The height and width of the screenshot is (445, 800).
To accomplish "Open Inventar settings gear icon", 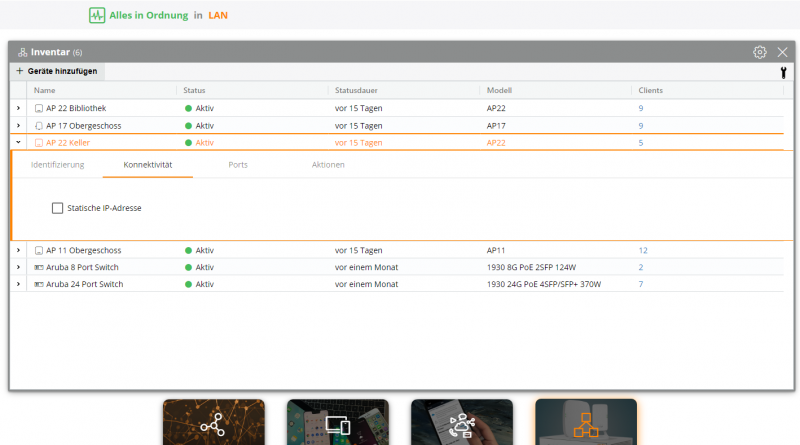I will tap(760, 52).
